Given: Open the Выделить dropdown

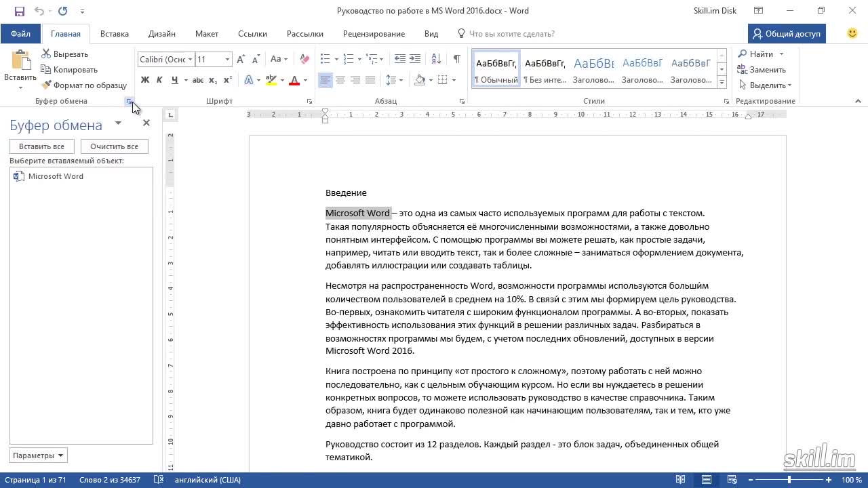Looking at the screenshot, I should point(766,85).
